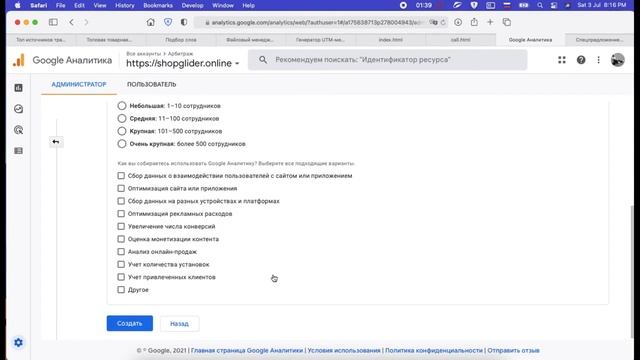
Task: Switch to АДМИНИСТРАТОР tab
Action: click(x=79, y=84)
